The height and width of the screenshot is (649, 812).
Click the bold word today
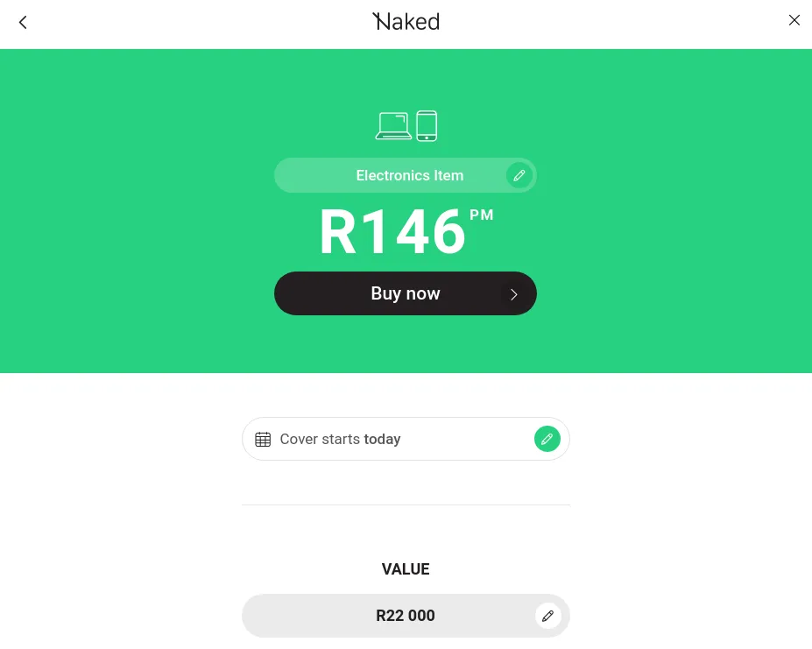[x=382, y=440]
